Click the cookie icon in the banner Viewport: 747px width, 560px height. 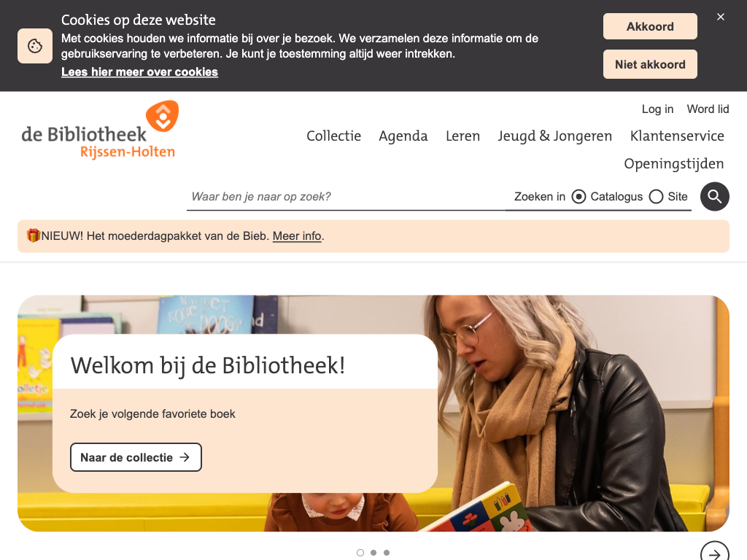[35, 46]
